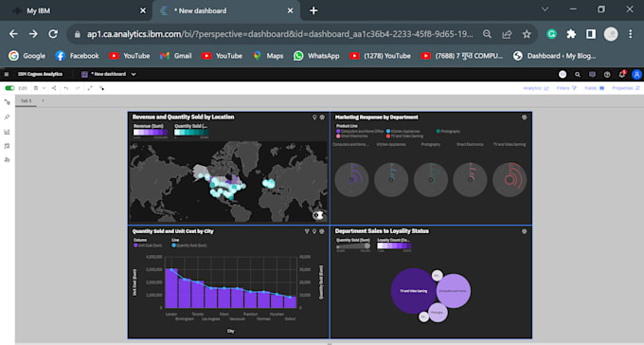Open the settings gear on the Marketing Response widget
The height and width of the screenshot is (345, 644).
pos(524,118)
